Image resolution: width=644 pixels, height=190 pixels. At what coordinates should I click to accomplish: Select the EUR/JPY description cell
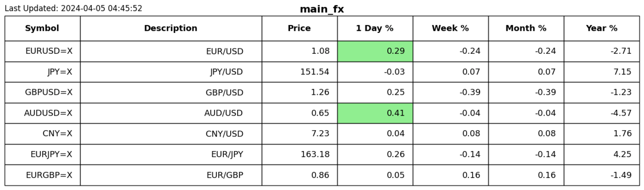[x=171, y=155]
